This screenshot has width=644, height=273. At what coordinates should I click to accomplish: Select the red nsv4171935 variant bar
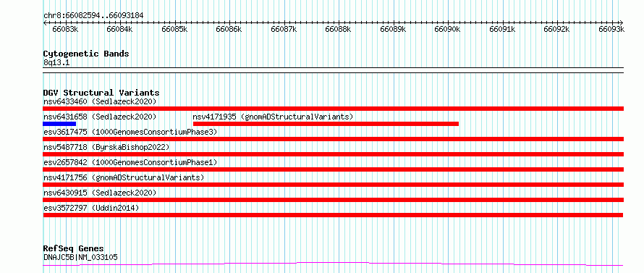pos(326,124)
